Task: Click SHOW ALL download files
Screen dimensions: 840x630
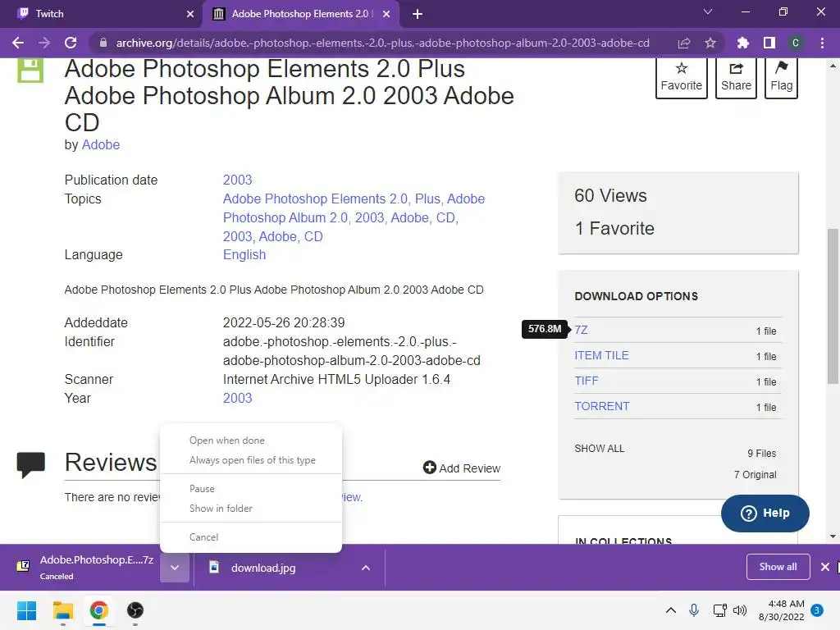Action: click(x=600, y=449)
